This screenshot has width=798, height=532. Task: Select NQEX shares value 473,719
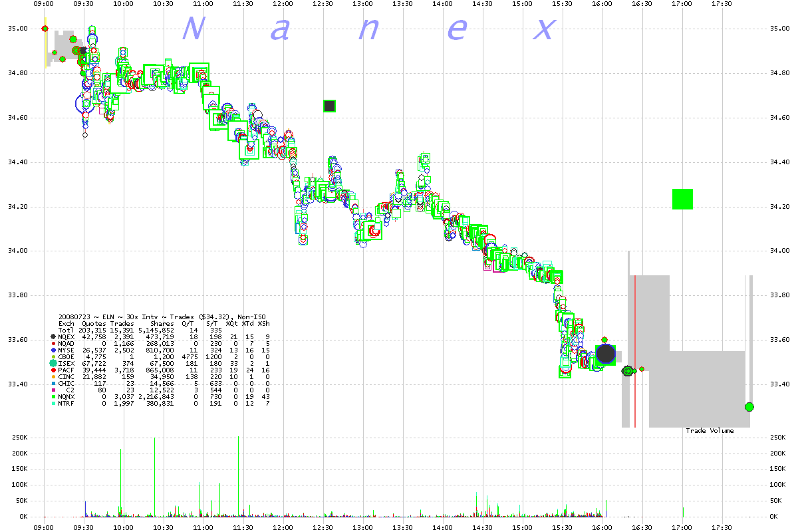pos(160,337)
